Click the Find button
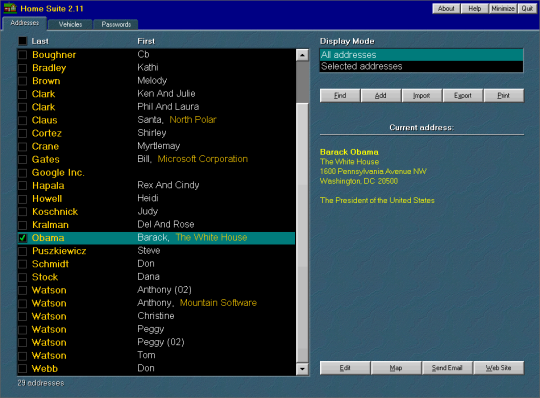This screenshot has width=540, height=398. pyautogui.click(x=340, y=95)
